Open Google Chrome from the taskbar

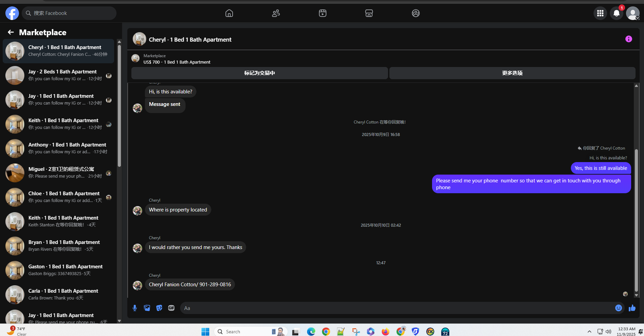pyautogui.click(x=326, y=332)
